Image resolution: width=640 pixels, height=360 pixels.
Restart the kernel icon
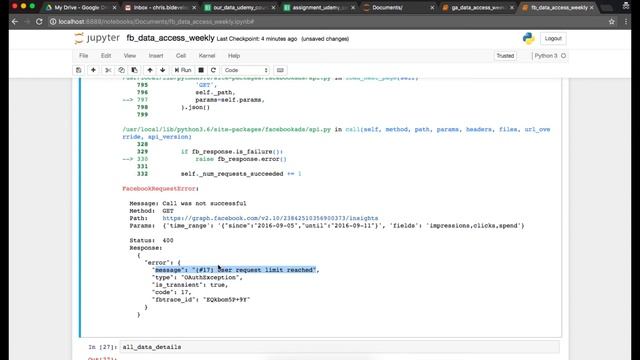tap(213, 70)
